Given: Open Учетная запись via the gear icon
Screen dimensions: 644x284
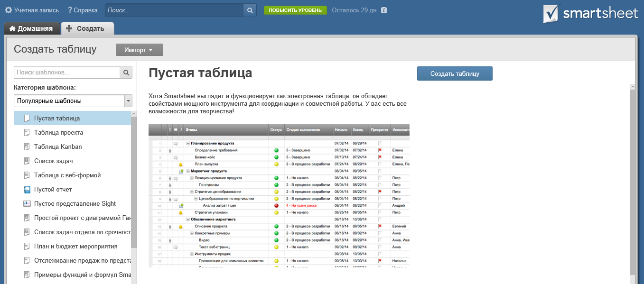Looking at the screenshot, I should click(8, 9).
